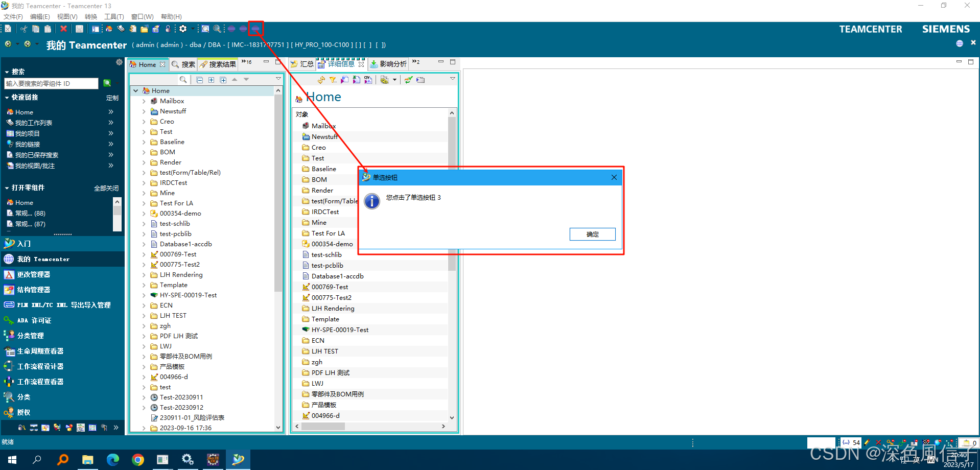Click the export to CSV icon
This screenshot has height=470, width=980.
(x=368, y=80)
